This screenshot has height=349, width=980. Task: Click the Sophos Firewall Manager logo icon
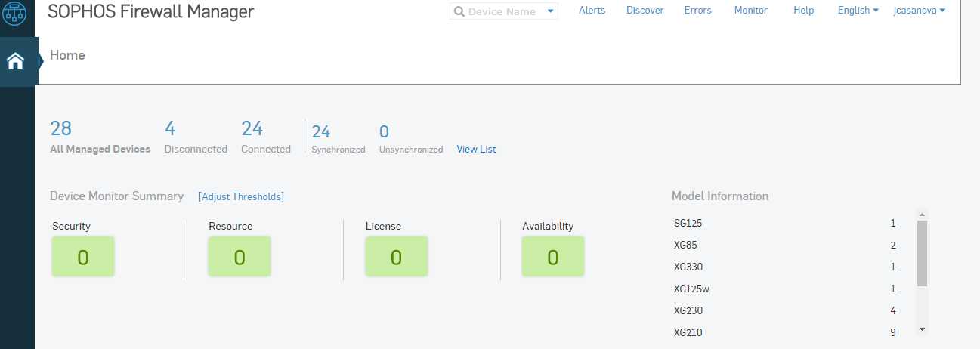16,11
